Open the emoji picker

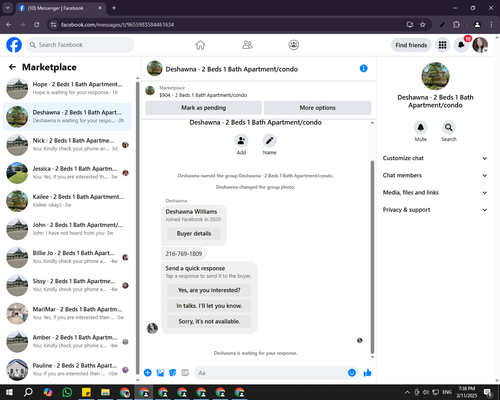[x=352, y=373]
